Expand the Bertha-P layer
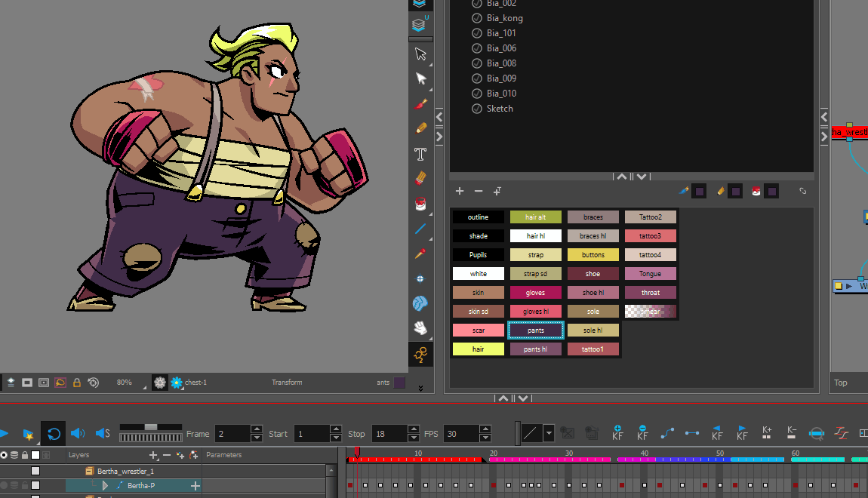The width and height of the screenshot is (868, 498). (x=105, y=484)
